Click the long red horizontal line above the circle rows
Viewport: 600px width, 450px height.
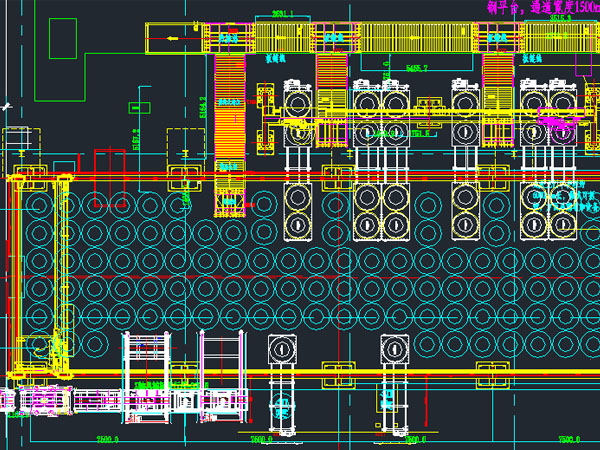[300, 174]
